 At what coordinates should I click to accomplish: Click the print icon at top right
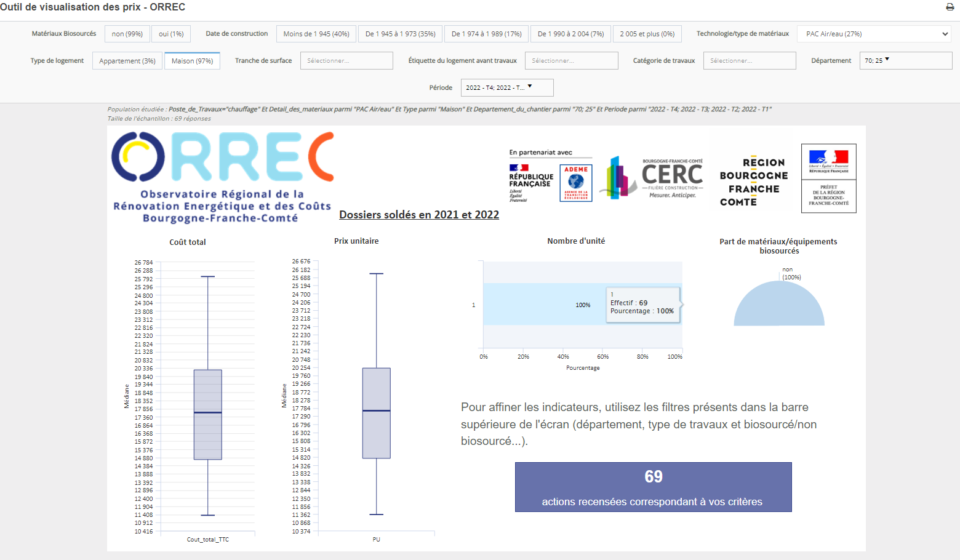(948, 7)
